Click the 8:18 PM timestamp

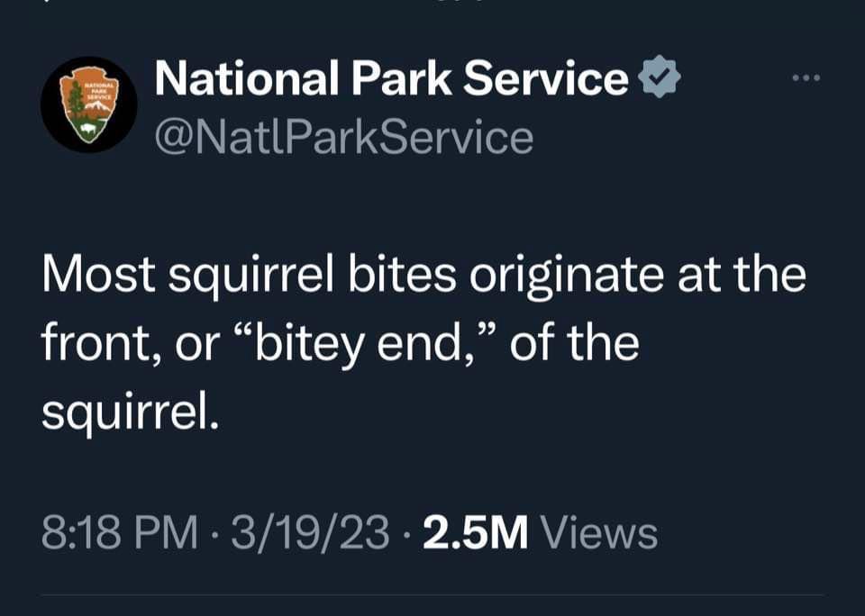point(119,532)
